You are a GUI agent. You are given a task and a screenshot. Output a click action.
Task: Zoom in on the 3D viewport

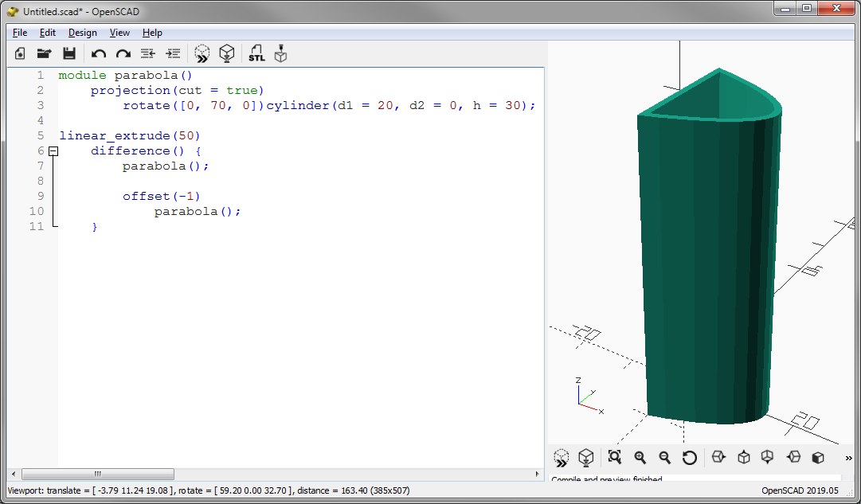(640, 457)
